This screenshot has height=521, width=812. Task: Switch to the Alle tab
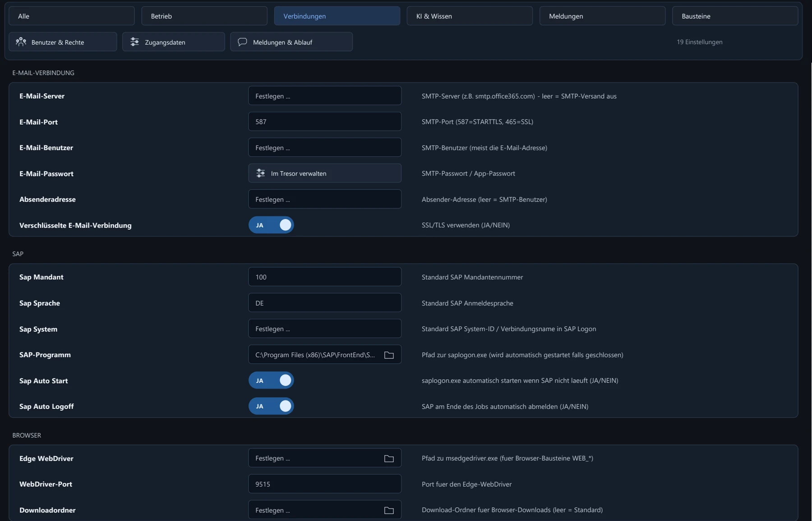[72, 16]
